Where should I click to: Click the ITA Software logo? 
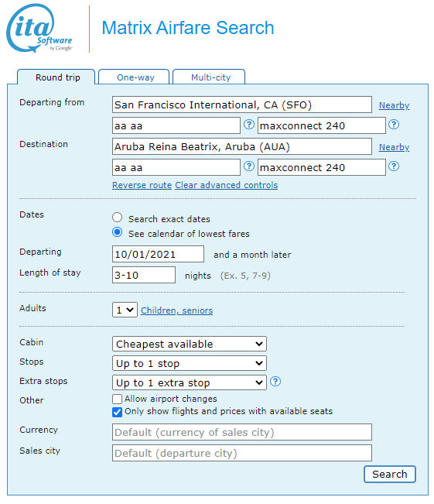click(x=39, y=29)
